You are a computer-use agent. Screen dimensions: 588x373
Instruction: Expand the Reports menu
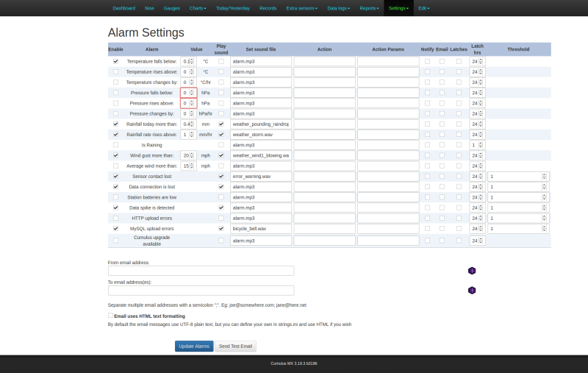point(369,8)
